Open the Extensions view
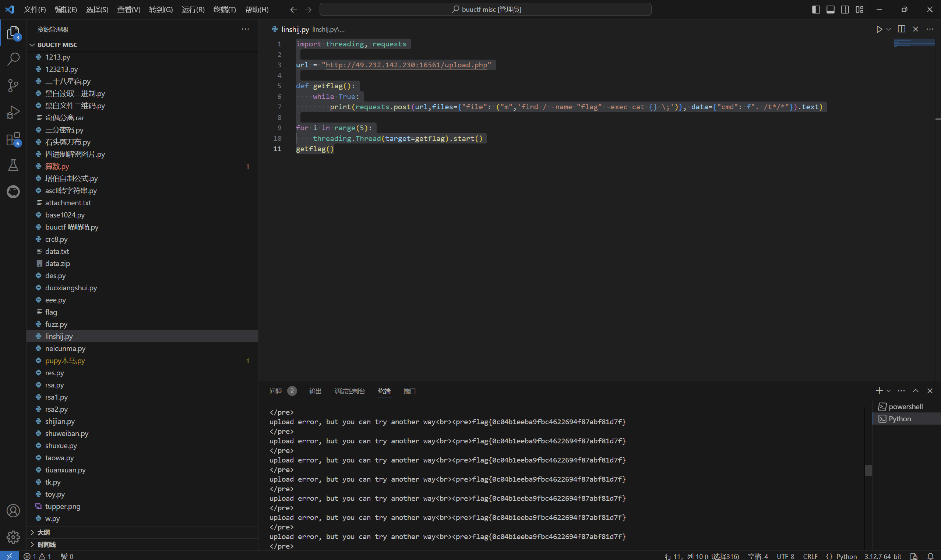Viewport: 941px width, 560px height. pyautogui.click(x=13, y=139)
